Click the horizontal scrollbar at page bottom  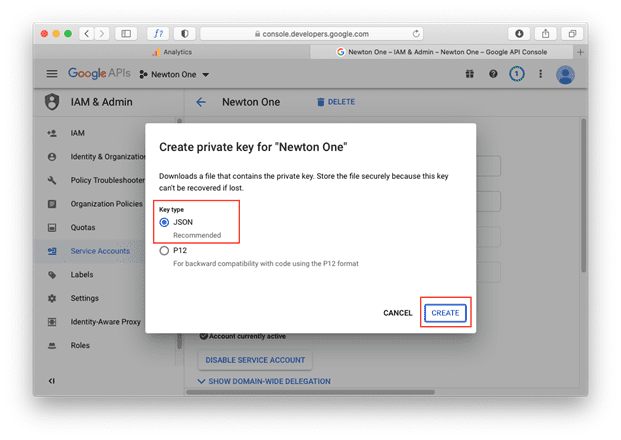[x=310, y=392]
